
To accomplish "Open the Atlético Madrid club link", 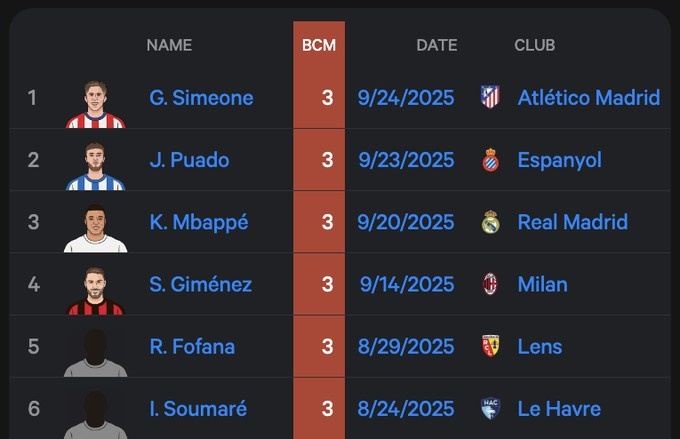I will (588, 97).
